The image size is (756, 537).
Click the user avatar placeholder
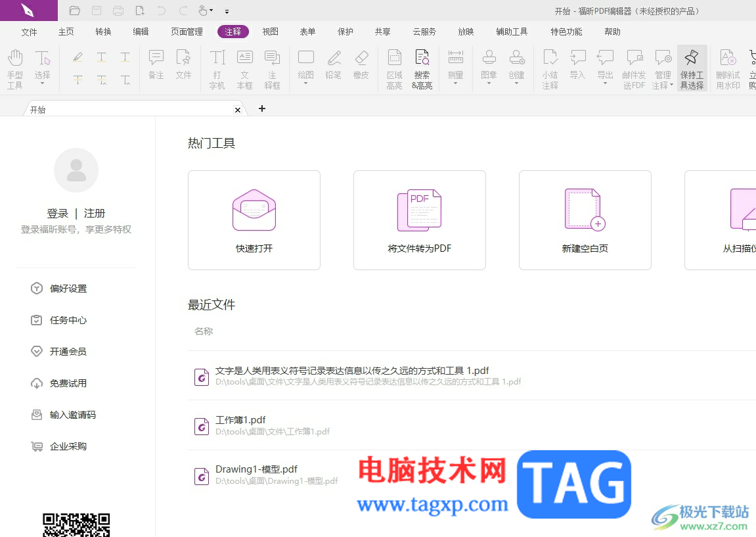pos(76,170)
